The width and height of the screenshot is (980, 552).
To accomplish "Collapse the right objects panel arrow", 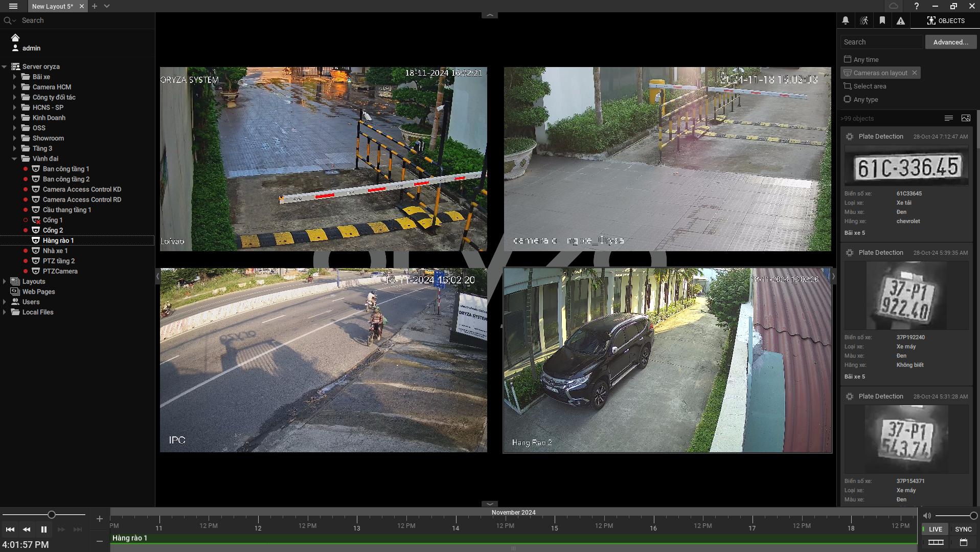I will click(833, 276).
